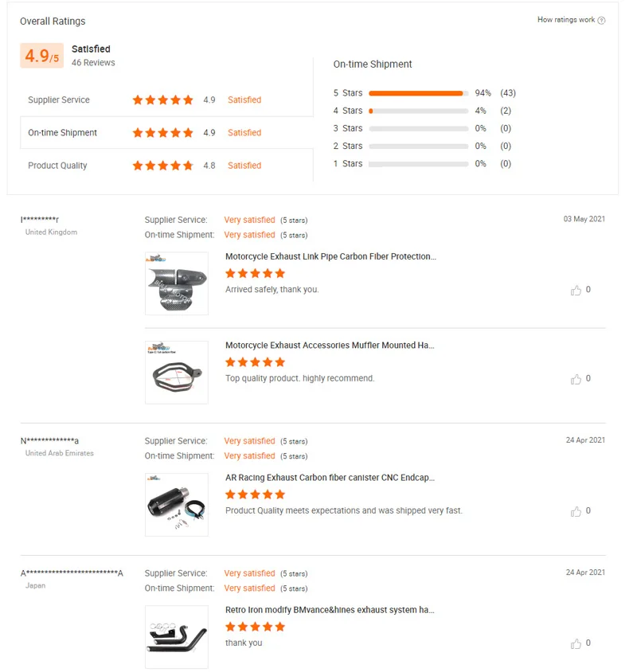Screen dimensions: 637x672
Task: Open 'Motorcycle Exhaust Link Pipe Carbon Fiber' link
Action: (330, 256)
